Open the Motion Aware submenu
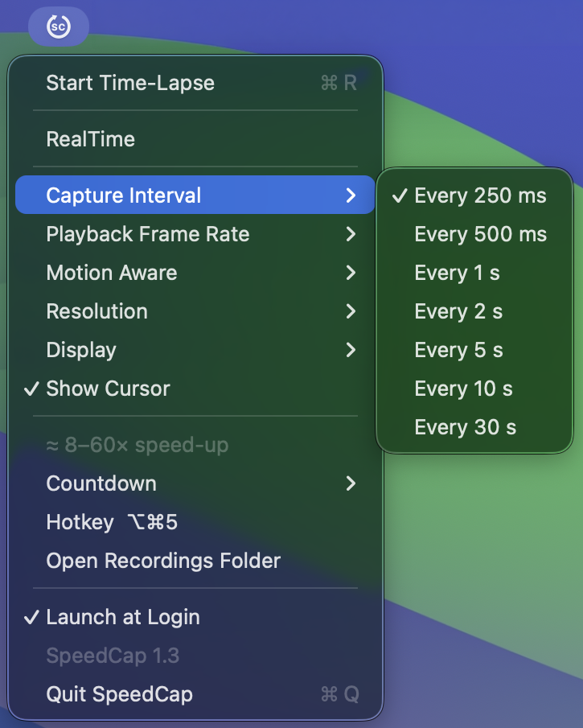The height and width of the screenshot is (728, 583). [x=195, y=273]
